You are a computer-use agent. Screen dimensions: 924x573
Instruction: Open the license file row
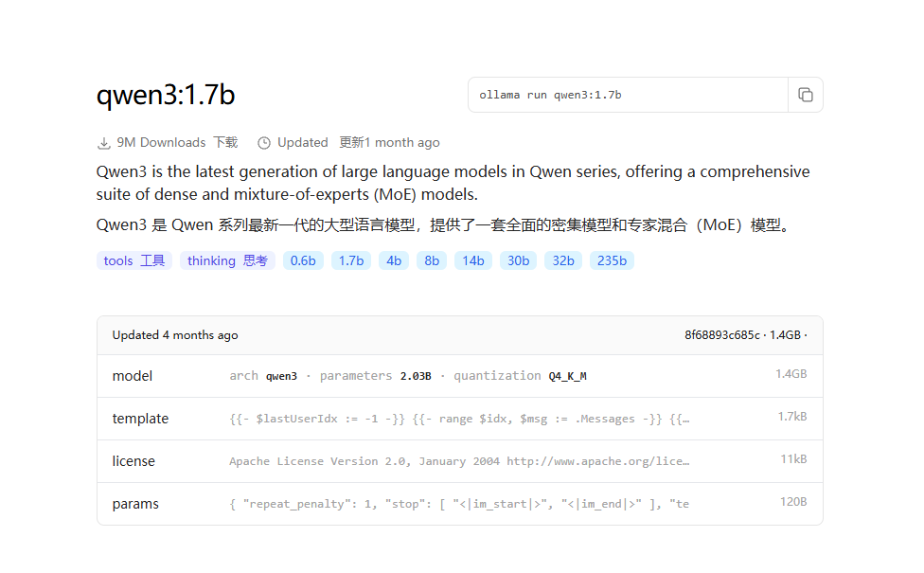pos(460,461)
